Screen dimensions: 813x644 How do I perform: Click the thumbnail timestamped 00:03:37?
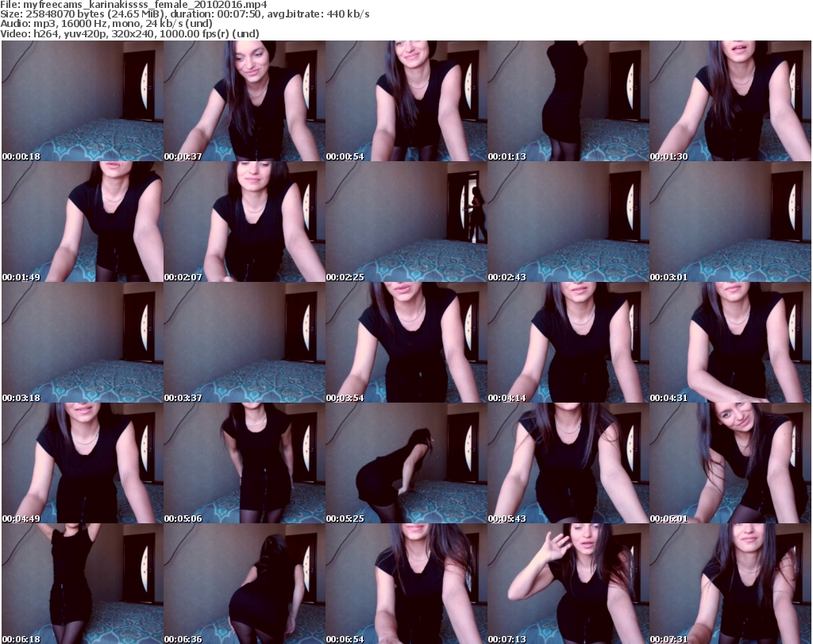[245, 343]
